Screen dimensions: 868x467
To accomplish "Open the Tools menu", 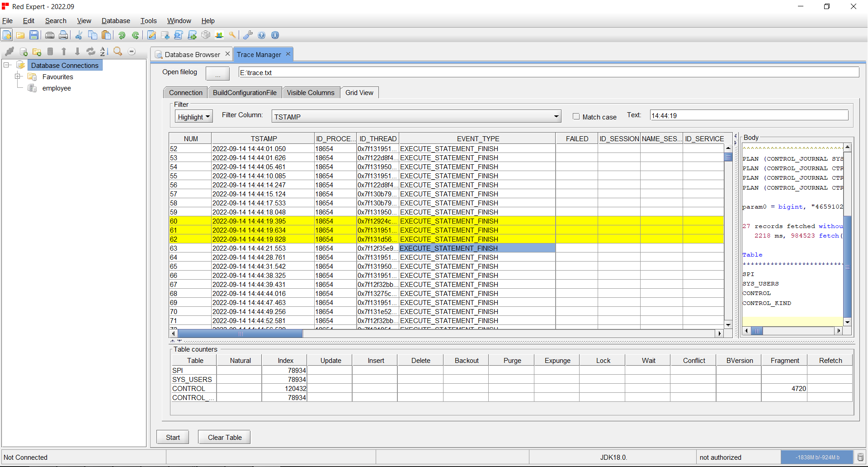I will pyautogui.click(x=149, y=21).
